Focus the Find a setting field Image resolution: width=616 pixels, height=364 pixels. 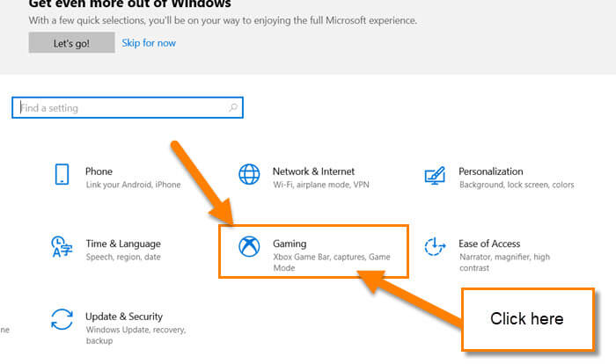click(x=128, y=107)
